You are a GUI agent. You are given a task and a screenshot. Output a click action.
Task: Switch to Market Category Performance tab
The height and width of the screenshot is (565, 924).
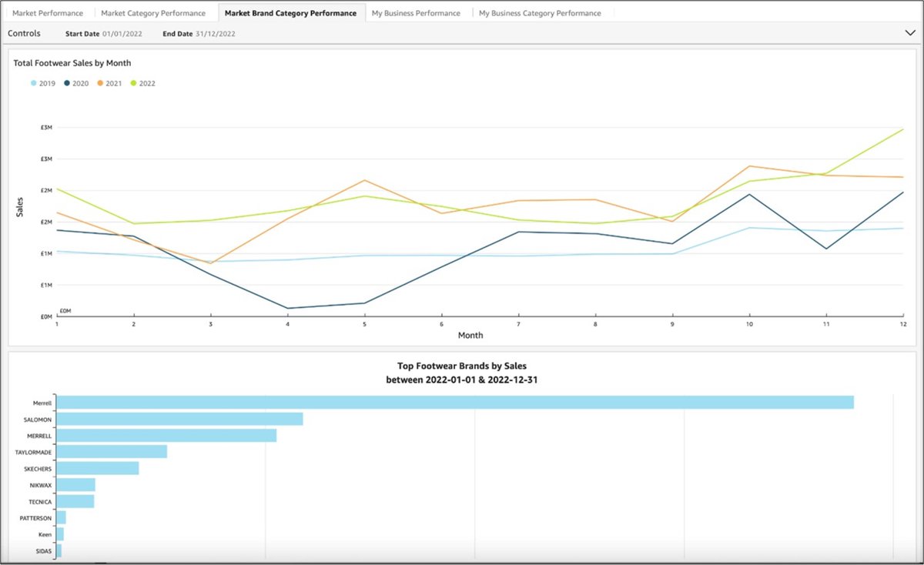(x=153, y=13)
